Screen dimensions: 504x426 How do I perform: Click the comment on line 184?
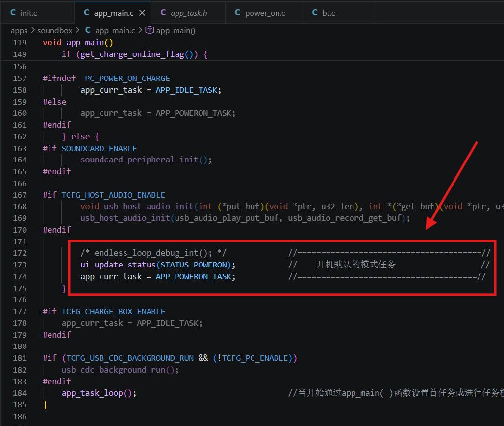396,393
